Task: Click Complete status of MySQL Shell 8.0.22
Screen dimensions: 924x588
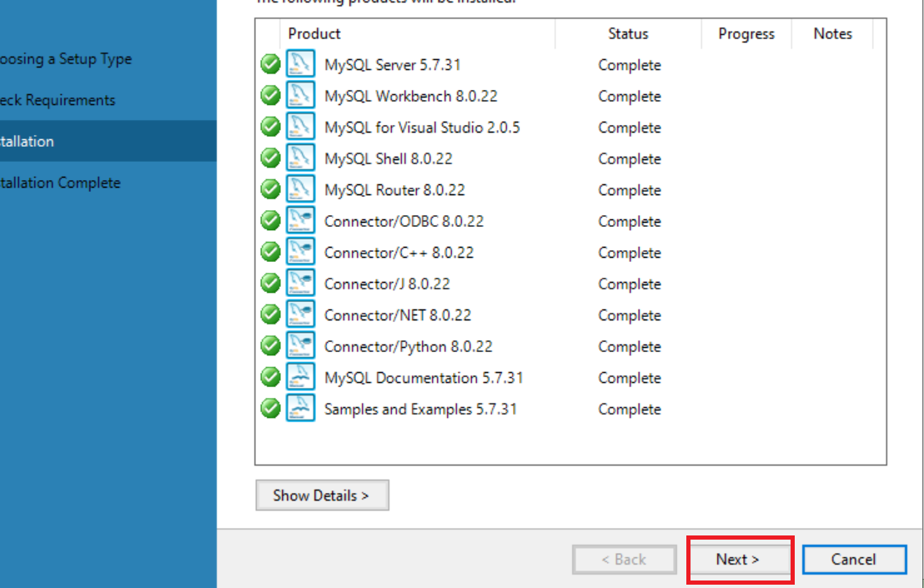Action: pyautogui.click(x=630, y=158)
